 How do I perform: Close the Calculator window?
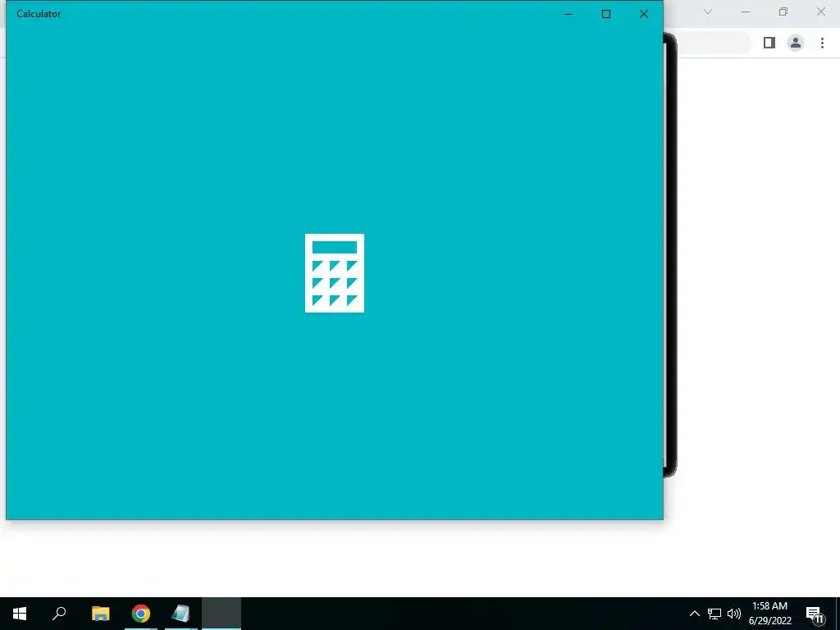pyautogui.click(x=644, y=14)
